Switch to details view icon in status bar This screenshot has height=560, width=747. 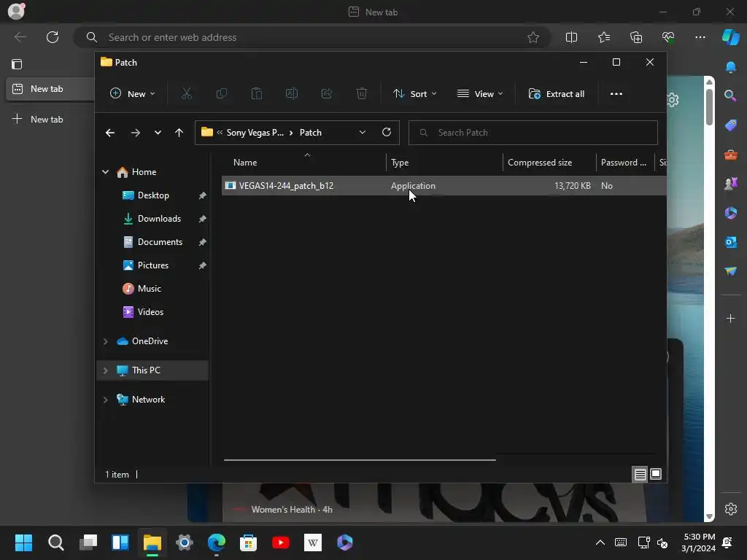coord(640,474)
